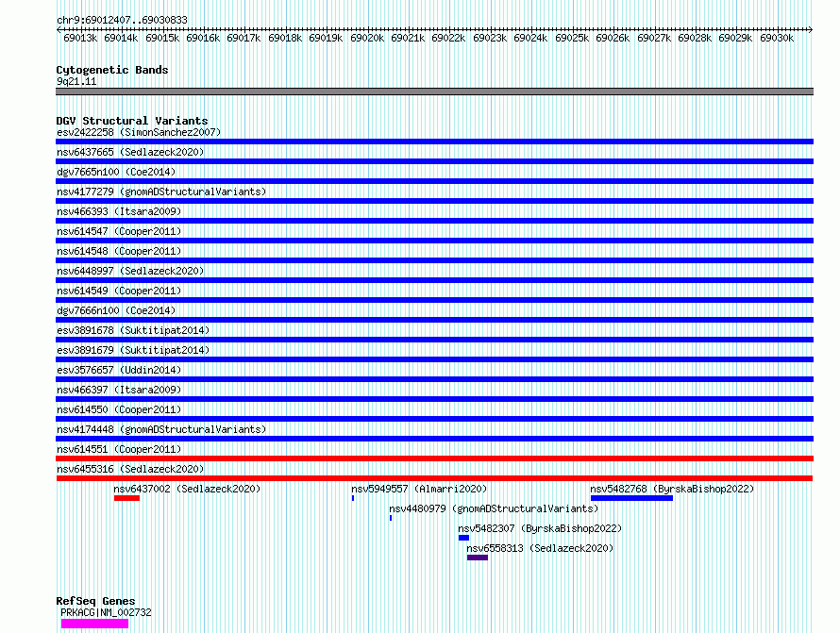Open nsv4174448 (gnomADStructuralVariants) label
Viewport: 840px width, 633px height.
tap(161, 429)
